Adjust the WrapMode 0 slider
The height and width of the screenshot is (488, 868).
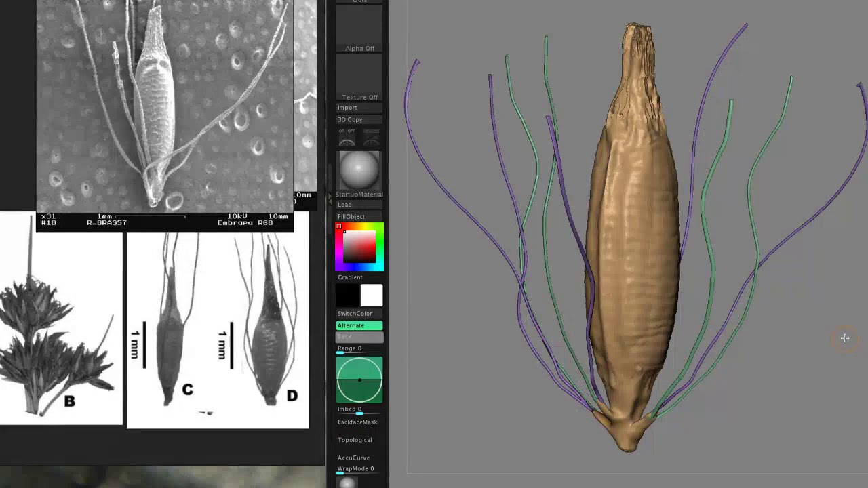click(359, 469)
